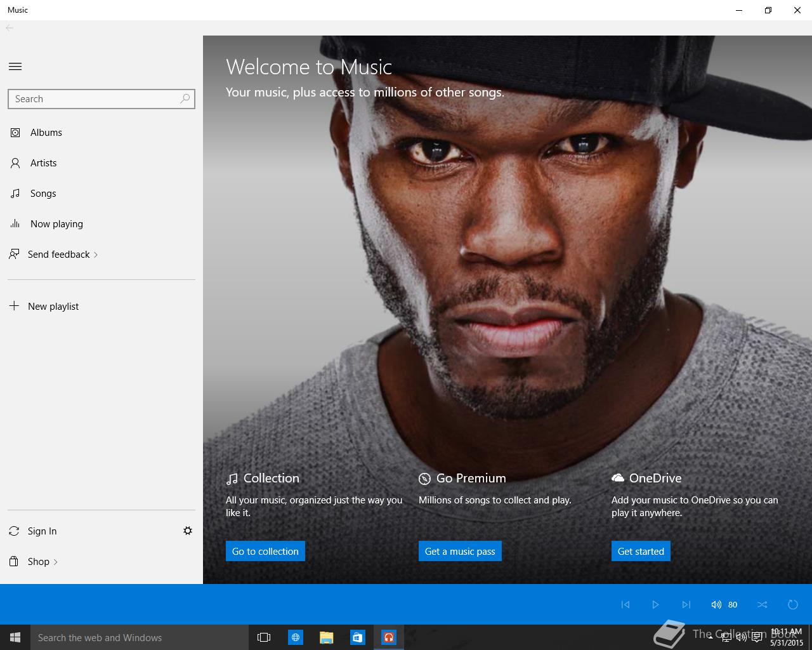Open the Windows Start menu
This screenshot has height=650, width=812.
point(15,637)
